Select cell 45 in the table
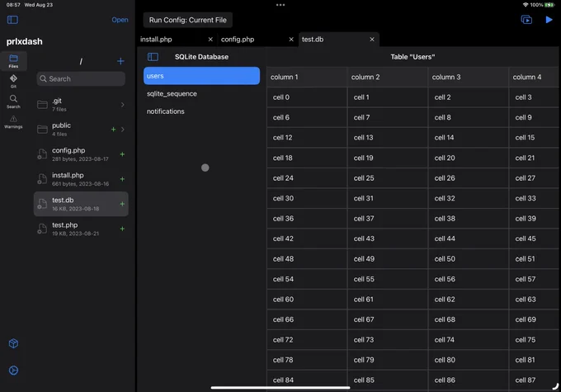Viewport: 561px width, 392px height. (x=534, y=239)
